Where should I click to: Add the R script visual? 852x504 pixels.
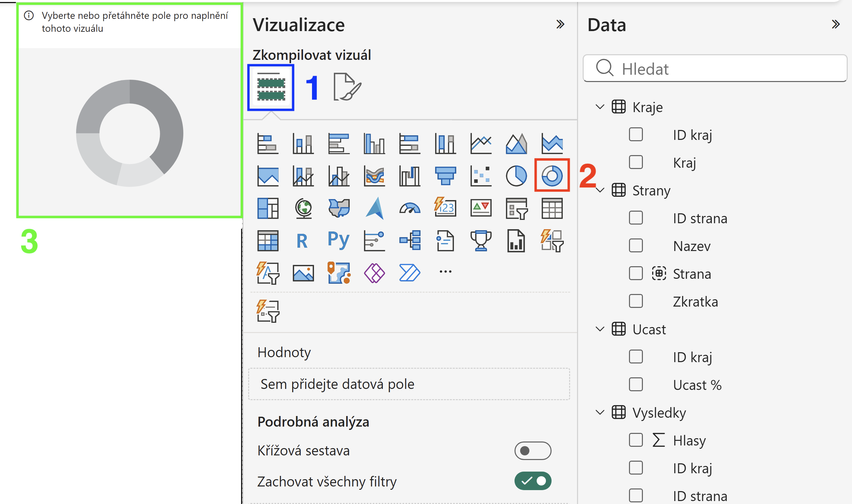pyautogui.click(x=302, y=241)
